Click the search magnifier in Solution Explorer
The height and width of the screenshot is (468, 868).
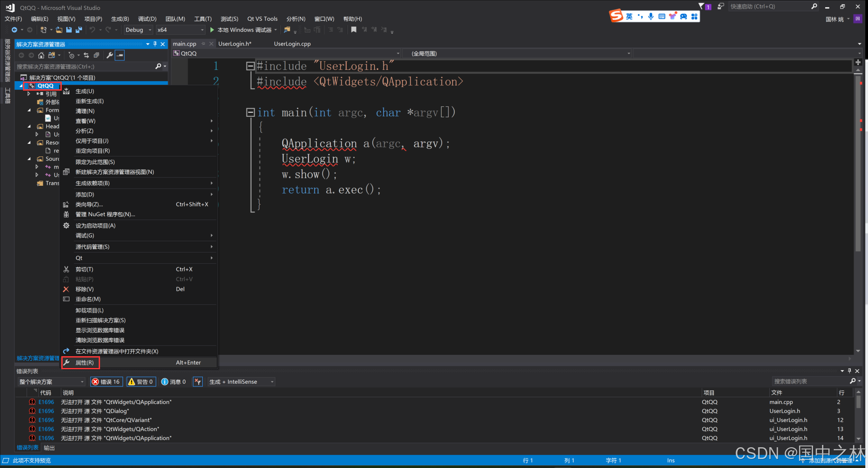pyautogui.click(x=158, y=66)
